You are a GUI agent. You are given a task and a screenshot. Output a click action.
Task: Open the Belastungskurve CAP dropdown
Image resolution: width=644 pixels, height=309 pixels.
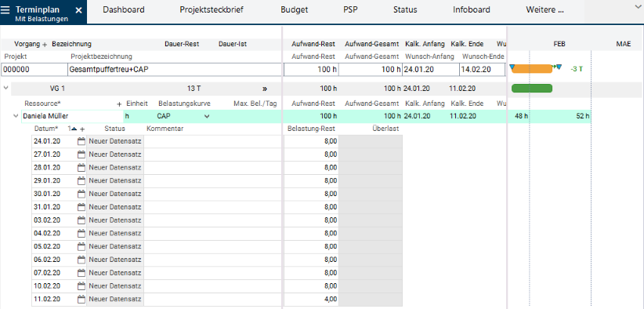207,116
